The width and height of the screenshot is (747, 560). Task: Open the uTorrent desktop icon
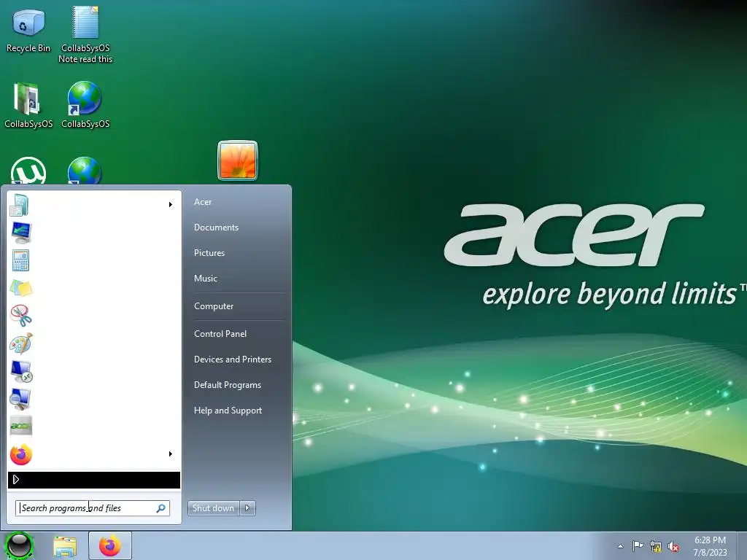coord(28,171)
